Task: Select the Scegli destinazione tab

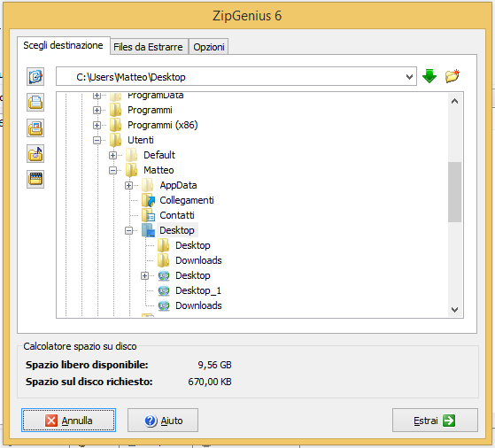Action: click(x=63, y=45)
